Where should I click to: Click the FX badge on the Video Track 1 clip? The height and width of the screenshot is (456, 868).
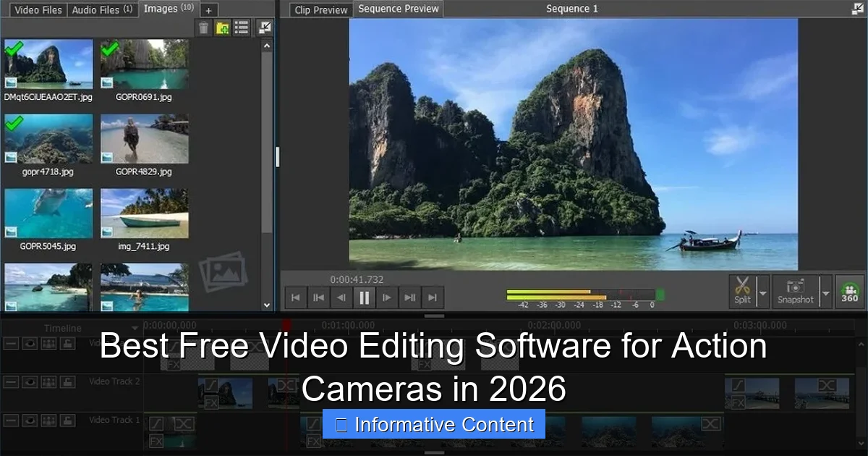(x=156, y=439)
